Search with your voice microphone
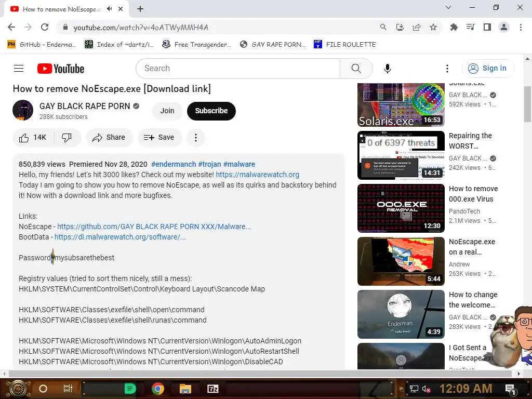 point(387,69)
